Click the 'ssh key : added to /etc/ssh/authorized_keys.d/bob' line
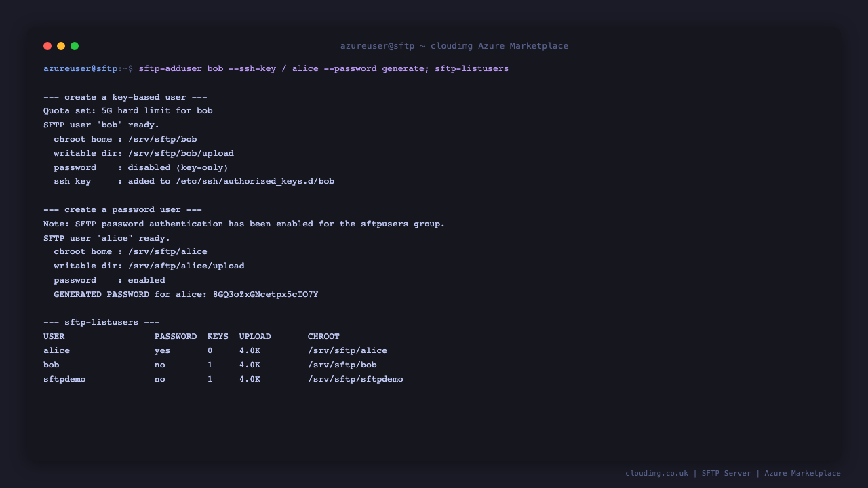This screenshot has width=868, height=488. coord(194,181)
